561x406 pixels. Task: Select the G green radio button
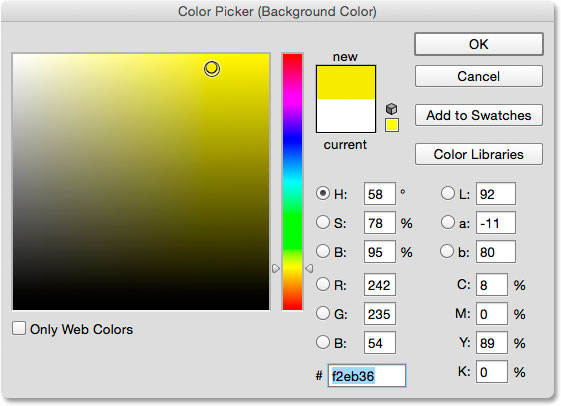(323, 313)
